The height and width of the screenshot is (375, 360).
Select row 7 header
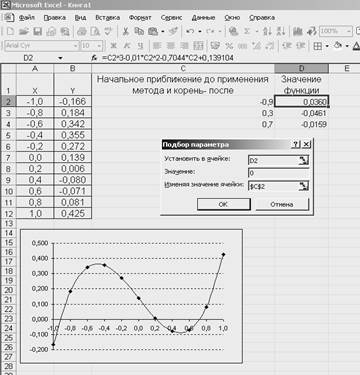[8, 157]
